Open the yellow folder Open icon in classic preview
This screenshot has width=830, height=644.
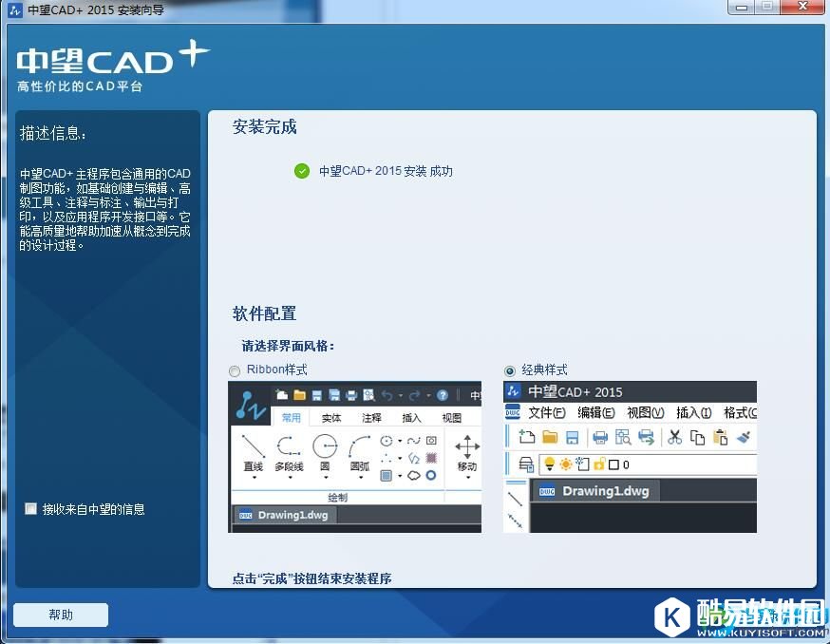[550, 437]
